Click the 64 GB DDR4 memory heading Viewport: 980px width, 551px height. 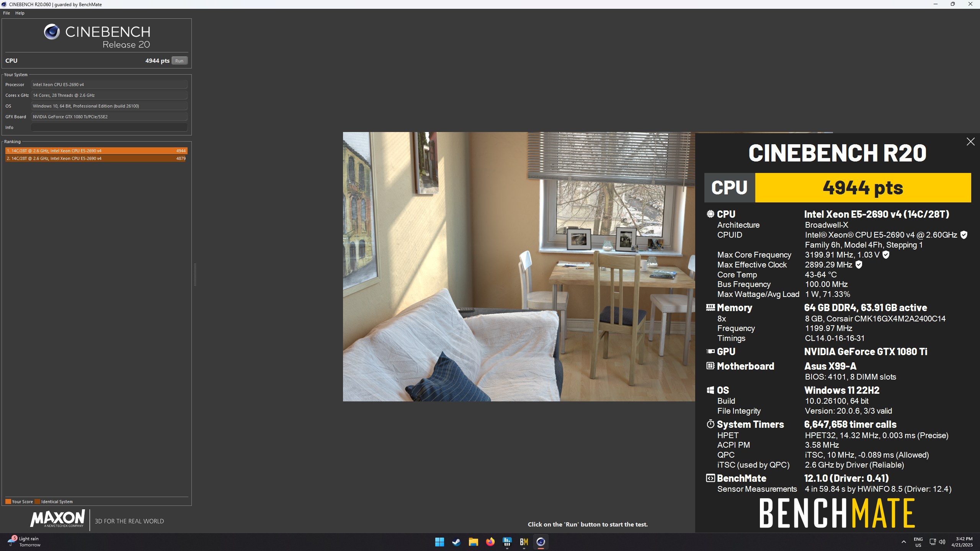pos(866,307)
